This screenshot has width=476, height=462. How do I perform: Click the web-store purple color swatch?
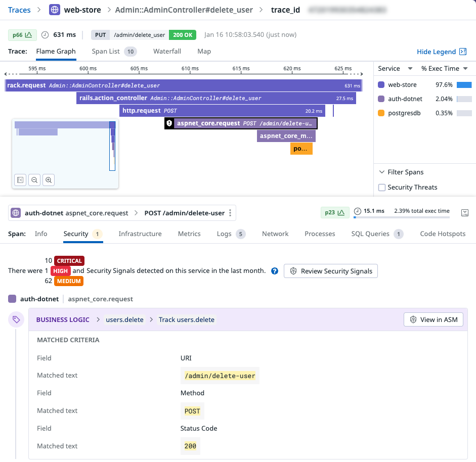pos(381,84)
